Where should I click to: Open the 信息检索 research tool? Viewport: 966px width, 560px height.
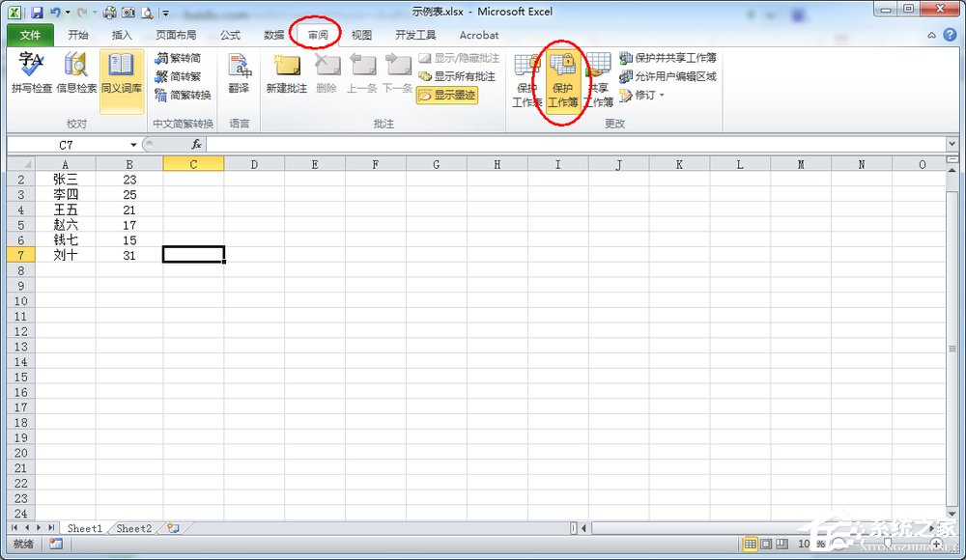(76, 73)
